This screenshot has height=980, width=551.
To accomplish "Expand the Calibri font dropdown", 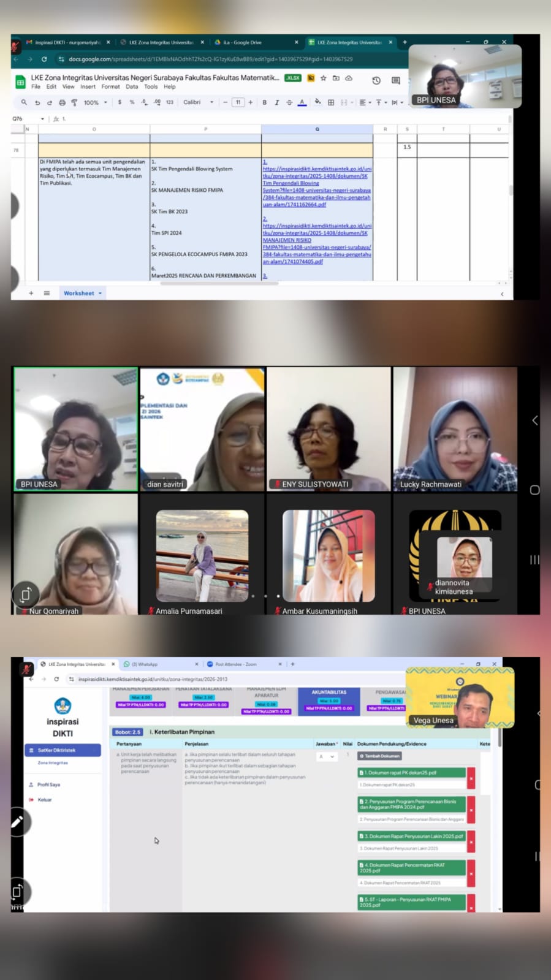I will (199, 102).
